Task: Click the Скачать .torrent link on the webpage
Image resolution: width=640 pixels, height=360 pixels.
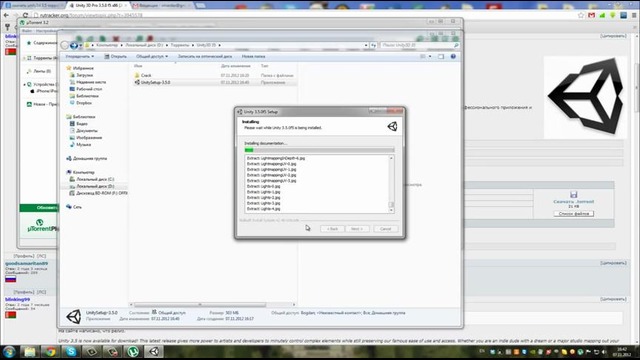Action: (573, 201)
